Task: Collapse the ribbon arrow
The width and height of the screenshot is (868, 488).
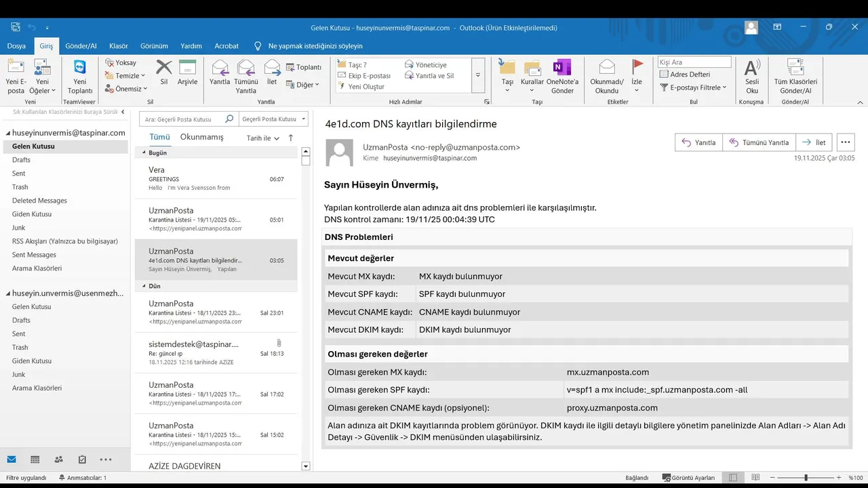Action: [860, 102]
